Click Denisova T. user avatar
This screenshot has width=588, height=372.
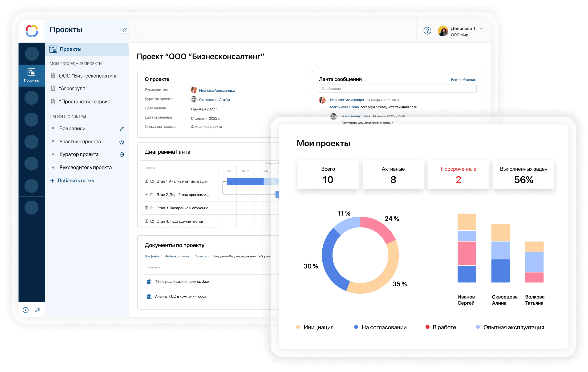443,31
